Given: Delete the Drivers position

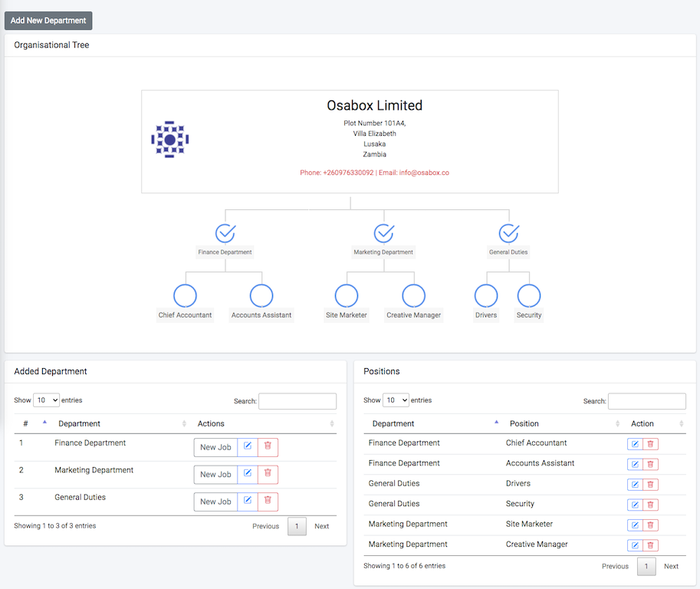Looking at the screenshot, I should coord(650,485).
